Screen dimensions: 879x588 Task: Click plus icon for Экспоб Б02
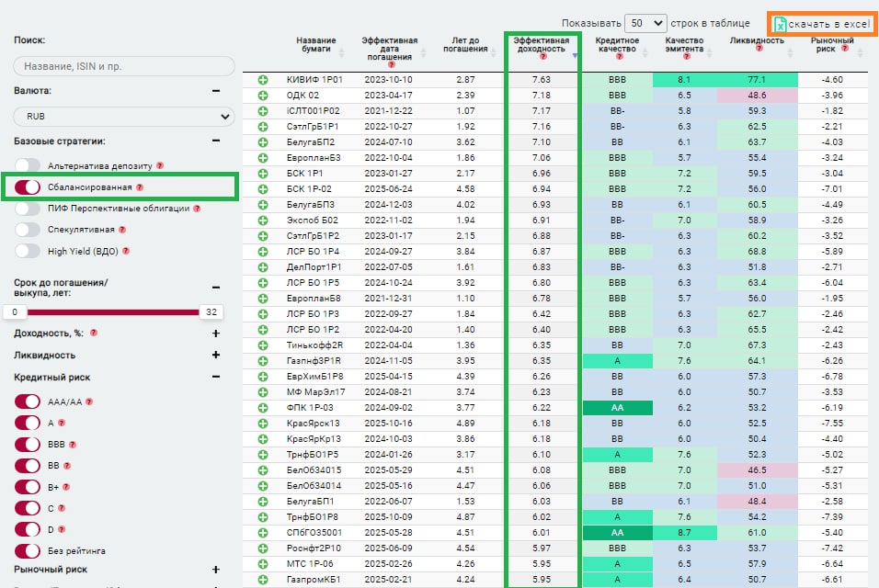pos(263,220)
